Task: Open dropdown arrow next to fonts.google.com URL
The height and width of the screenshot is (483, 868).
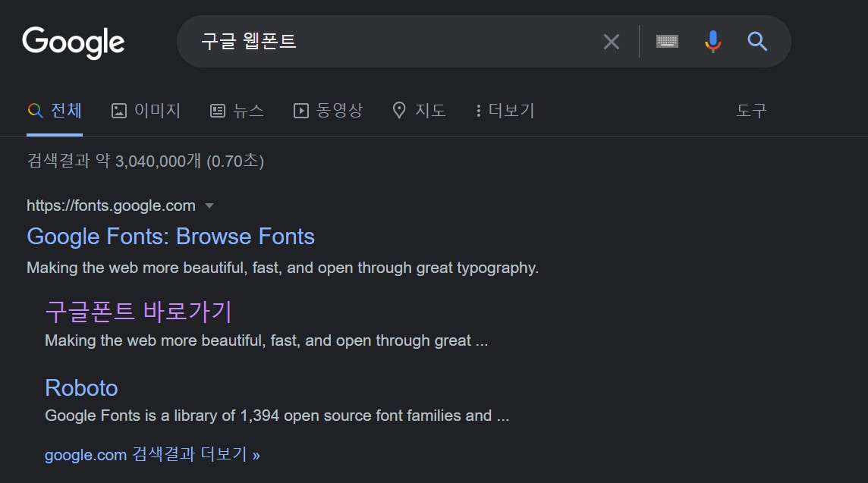Action: click(209, 205)
